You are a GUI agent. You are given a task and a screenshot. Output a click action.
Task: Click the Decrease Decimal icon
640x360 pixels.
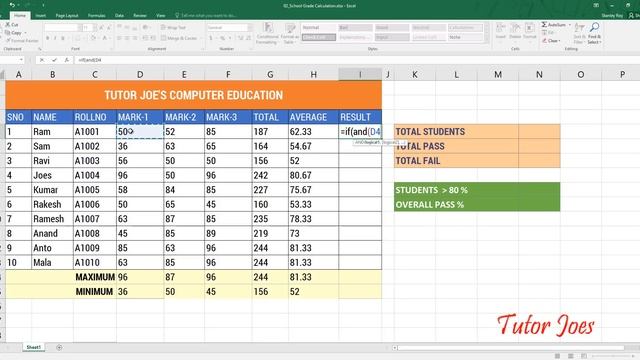[x=249, y=38]
